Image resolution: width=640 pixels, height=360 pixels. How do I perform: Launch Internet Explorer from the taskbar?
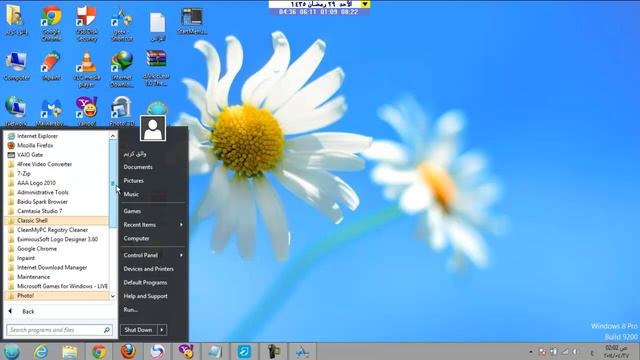tap(41, 351)
